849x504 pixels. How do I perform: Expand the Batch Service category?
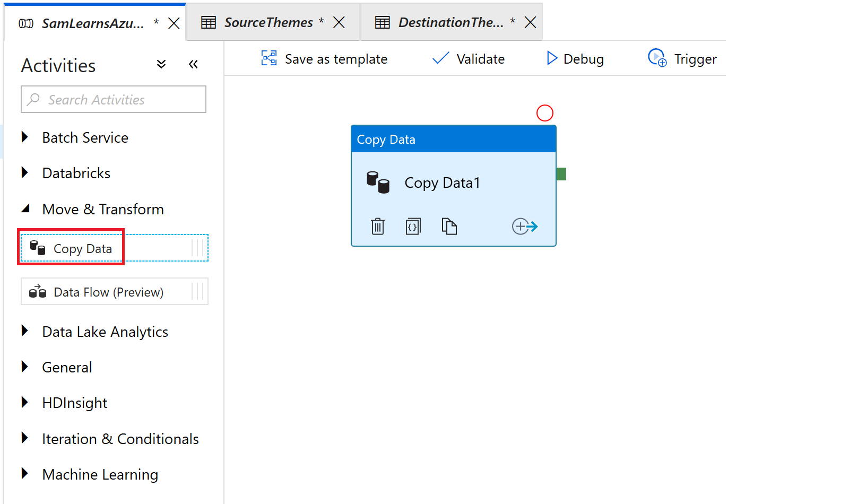(x=85, y=138)
